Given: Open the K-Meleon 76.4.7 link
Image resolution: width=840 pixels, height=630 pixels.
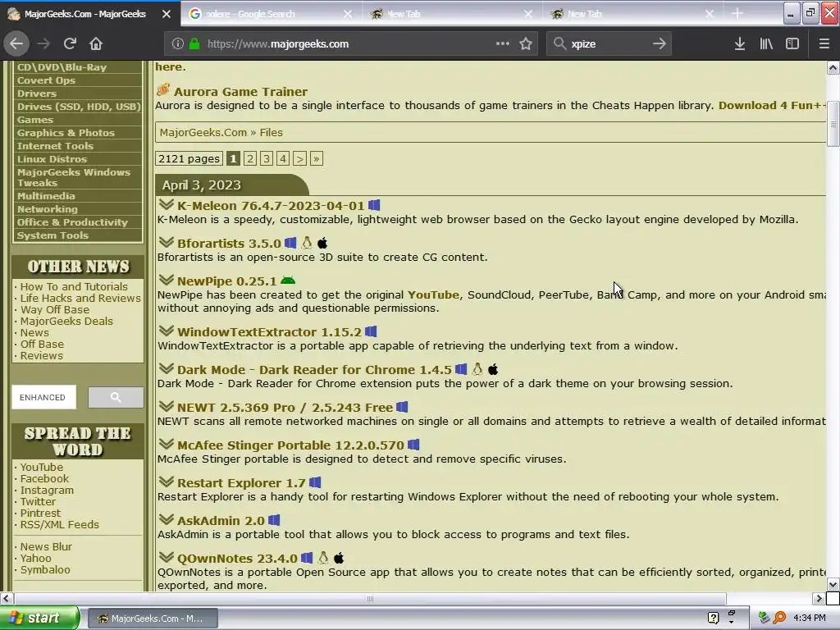Looking at the screenshot, I should 271,206.
